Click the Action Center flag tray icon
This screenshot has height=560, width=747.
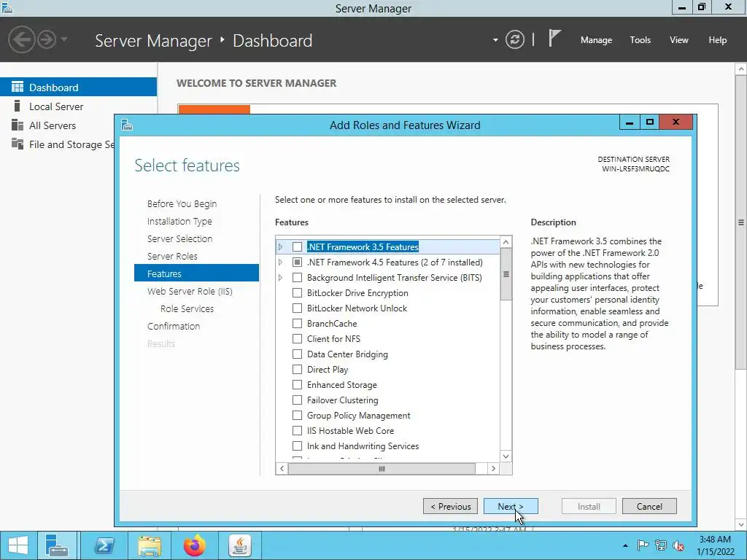point(643,545)
